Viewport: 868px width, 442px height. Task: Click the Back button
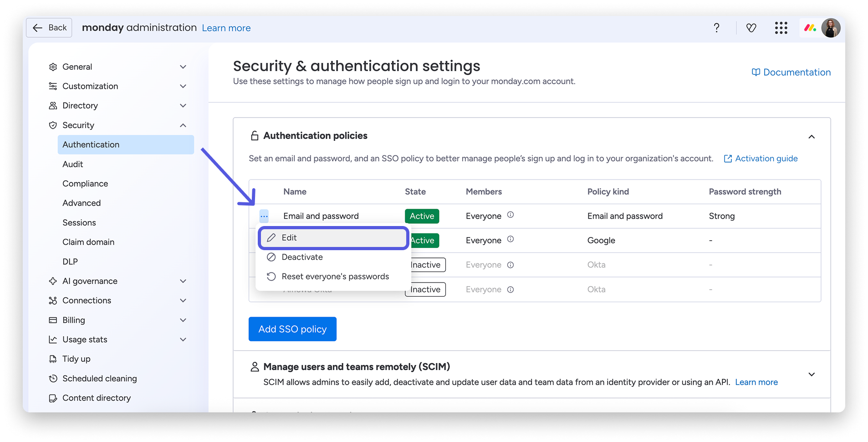coord(49,28)
